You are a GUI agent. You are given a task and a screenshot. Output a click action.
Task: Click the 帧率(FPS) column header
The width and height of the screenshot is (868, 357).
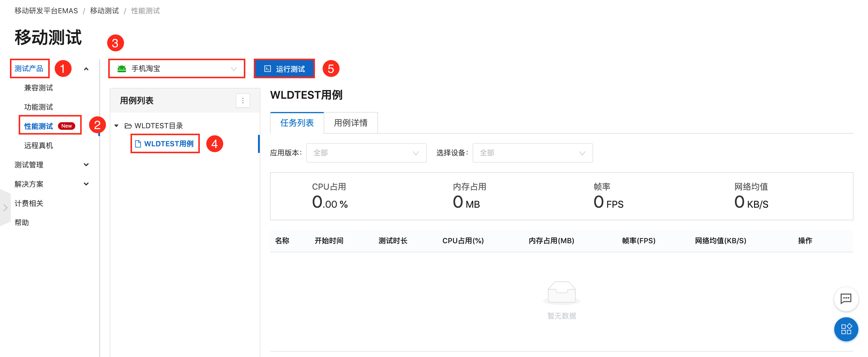pos(639,241)
